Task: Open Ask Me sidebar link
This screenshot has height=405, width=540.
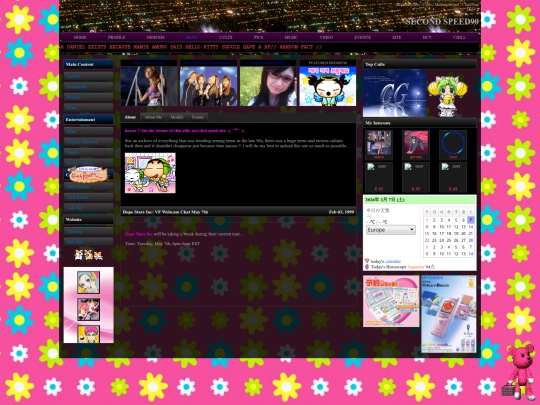Action: [89, 208]
